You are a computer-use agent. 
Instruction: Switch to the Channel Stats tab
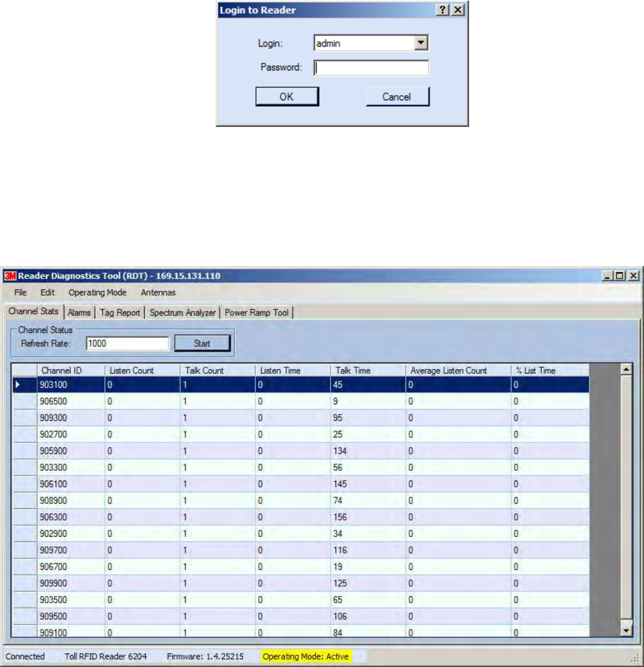click(x=33, y=311)
